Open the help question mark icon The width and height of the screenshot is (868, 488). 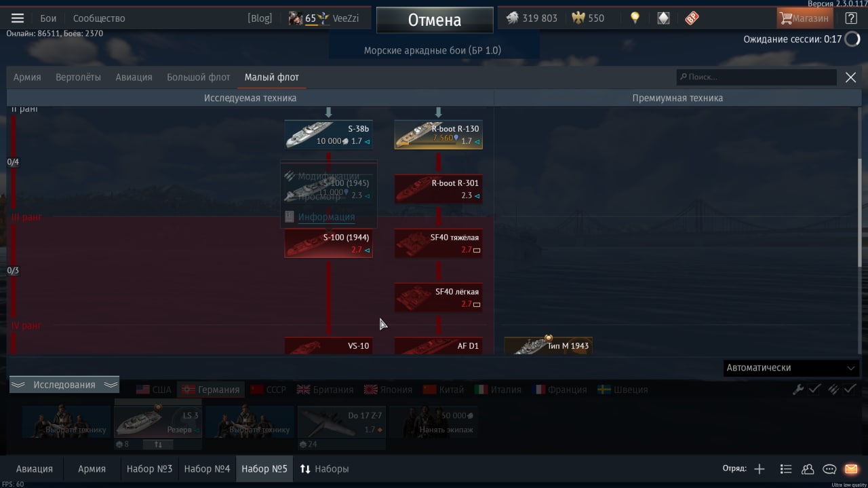(851, 18)
